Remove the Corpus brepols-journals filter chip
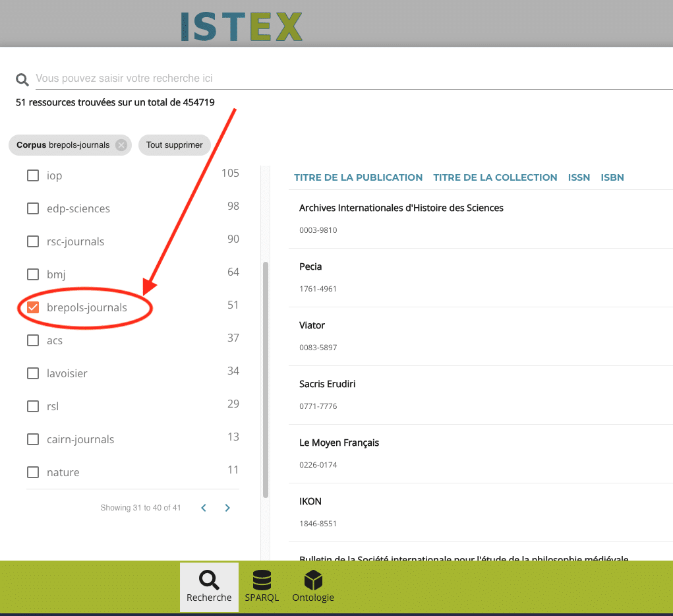Image resolution: width=673 pixels, height=616 pixels. coord(121,145)
